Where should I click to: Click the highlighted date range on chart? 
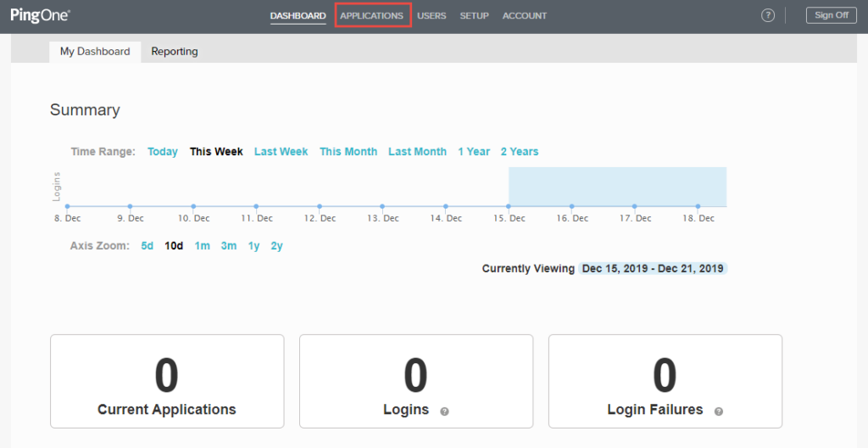(617, 187)
